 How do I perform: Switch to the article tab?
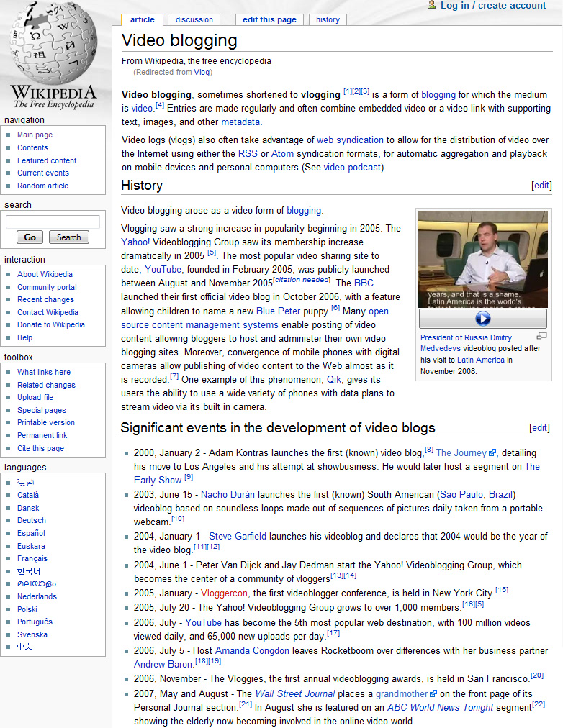coord(142,19)
